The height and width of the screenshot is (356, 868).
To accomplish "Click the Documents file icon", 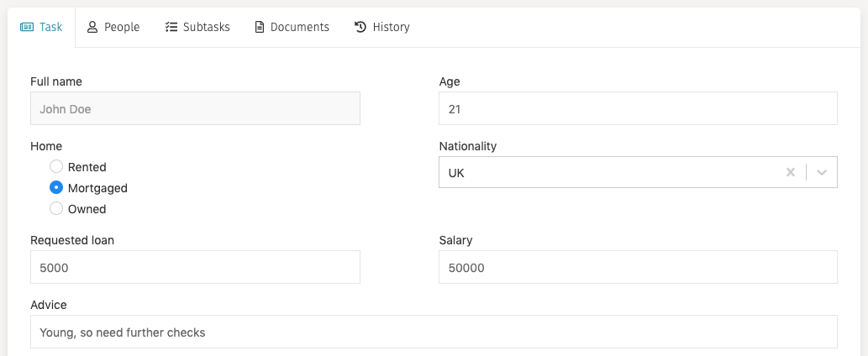I will pos(259,27).
